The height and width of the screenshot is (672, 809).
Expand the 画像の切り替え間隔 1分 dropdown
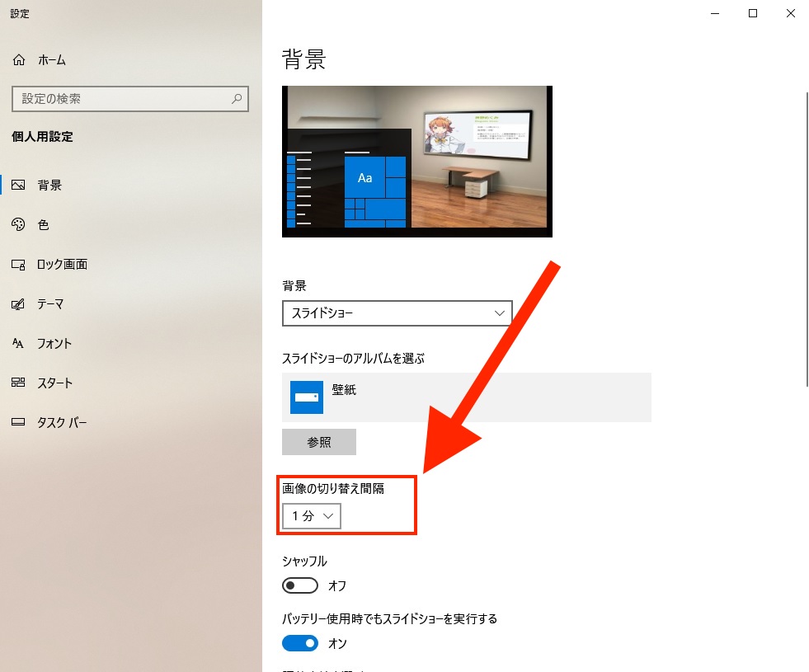(x=311, y=516)
